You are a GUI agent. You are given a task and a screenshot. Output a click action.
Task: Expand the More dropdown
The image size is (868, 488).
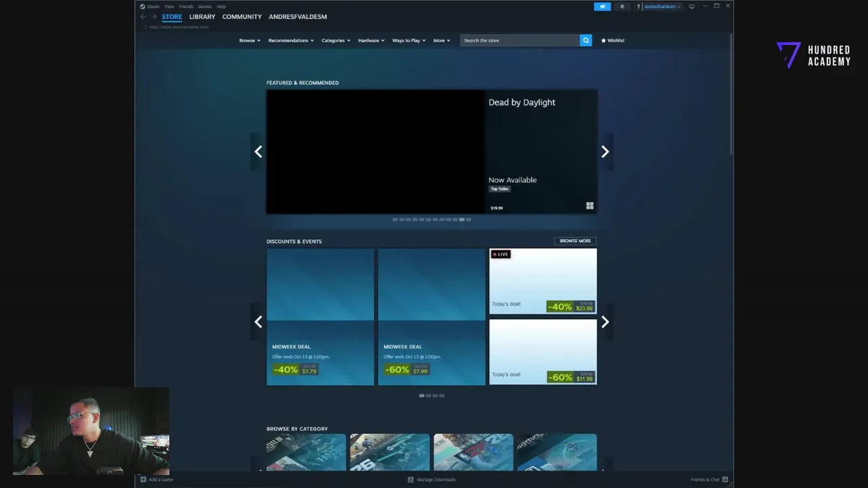441,40
